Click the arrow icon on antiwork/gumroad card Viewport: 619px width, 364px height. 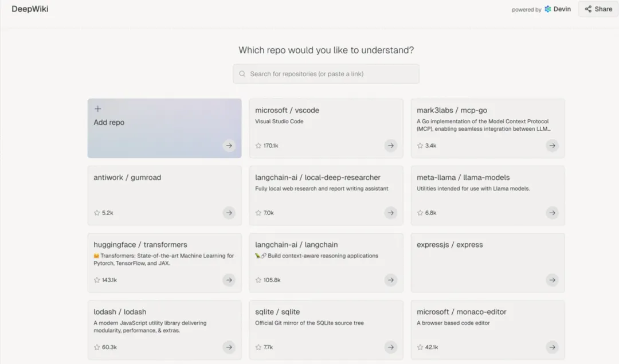point(229,213)
